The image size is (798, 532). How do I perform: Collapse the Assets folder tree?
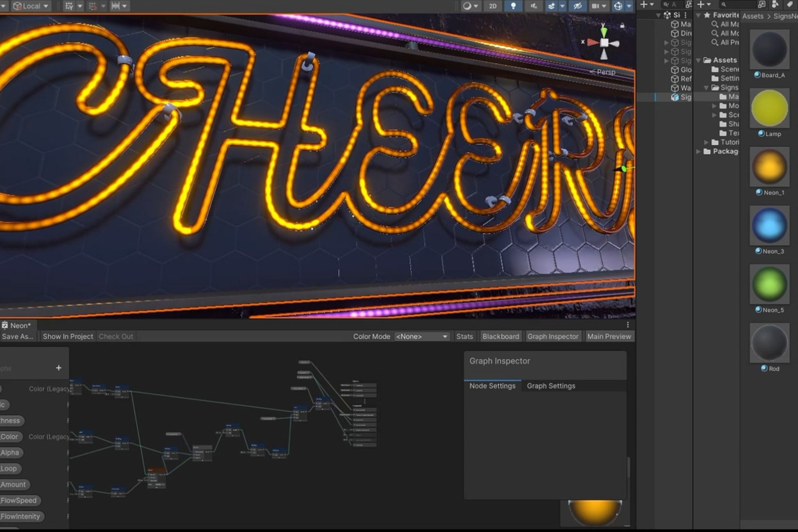click(699, 60)
